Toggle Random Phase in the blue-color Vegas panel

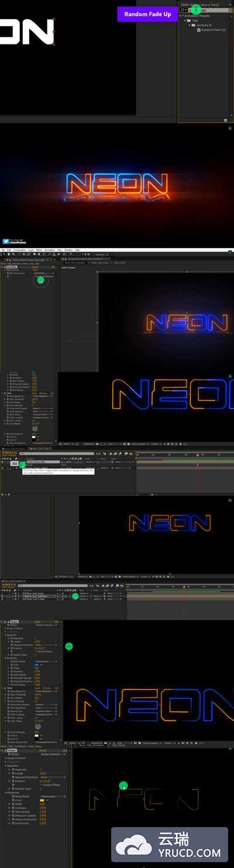coord(36,652)
